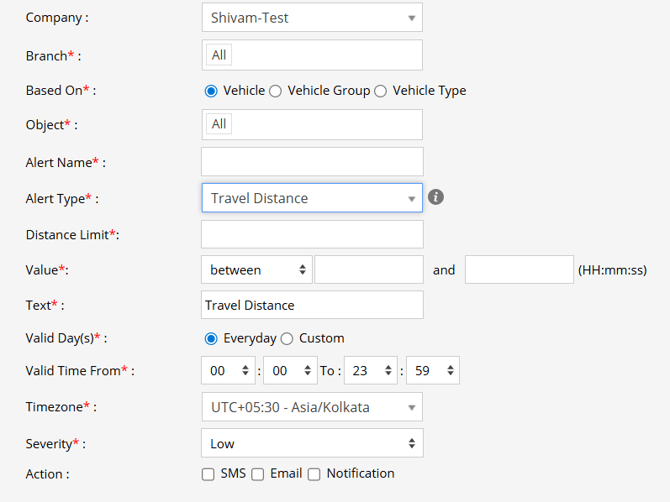Click the Alert Type info icon
670x502 pixels.
[x=436, y=197]
